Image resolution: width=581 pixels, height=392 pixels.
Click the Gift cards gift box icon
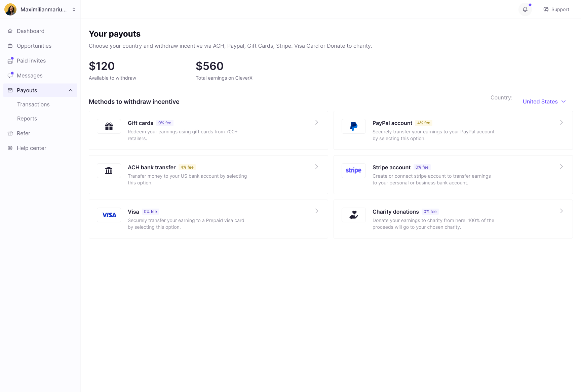tap(109, 126)
